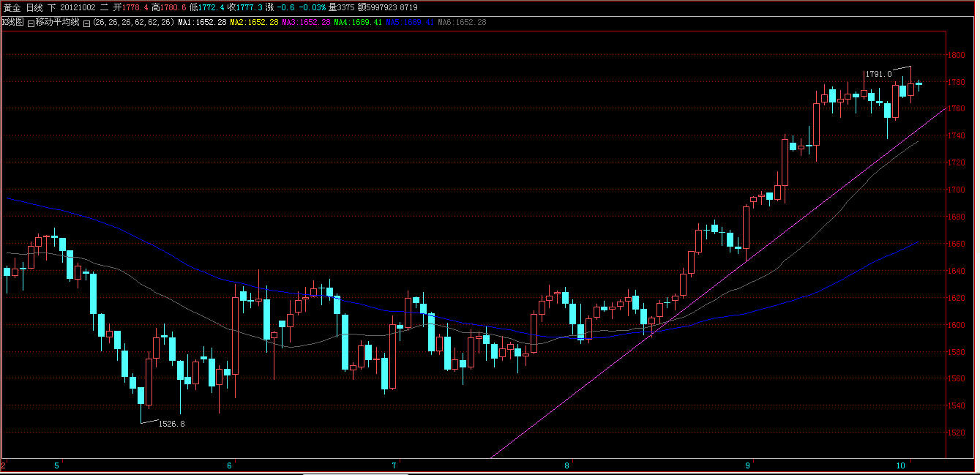Click the 1800 price axis label
This screenshot has width=980, height=475.
[957, 55]
